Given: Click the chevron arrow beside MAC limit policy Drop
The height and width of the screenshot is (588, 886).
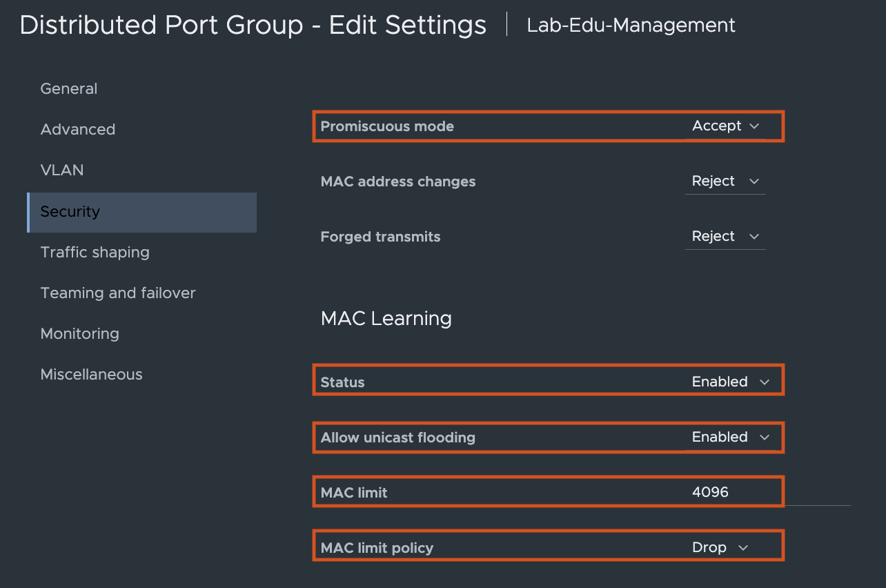Looking at the screenshot, I should [x=743, y=548].
